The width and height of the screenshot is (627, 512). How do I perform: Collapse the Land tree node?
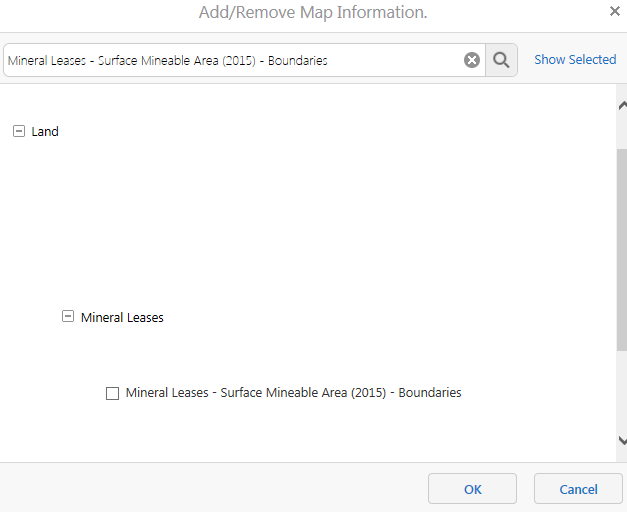19,131
